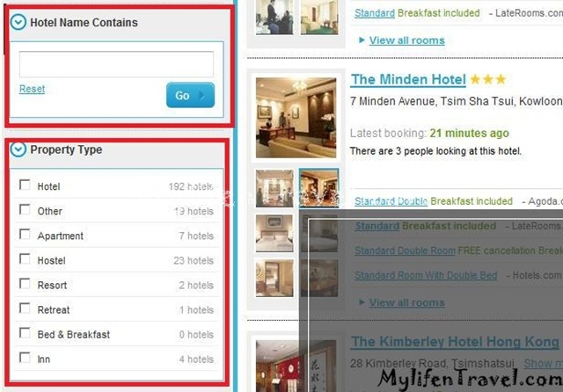The width and height of the screenshot is (563, 392).
Task: Collapse the Property Type section
Action: click(18, 149)
